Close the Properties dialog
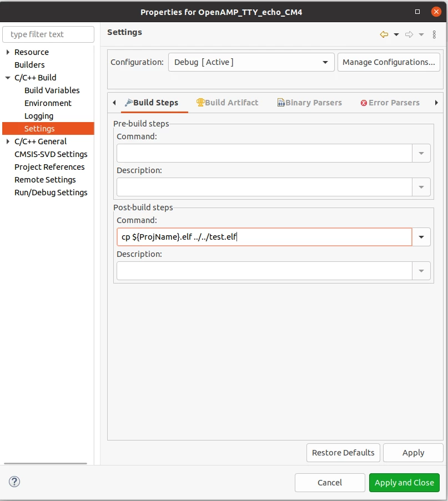448x501 pixels. point(436,12)
